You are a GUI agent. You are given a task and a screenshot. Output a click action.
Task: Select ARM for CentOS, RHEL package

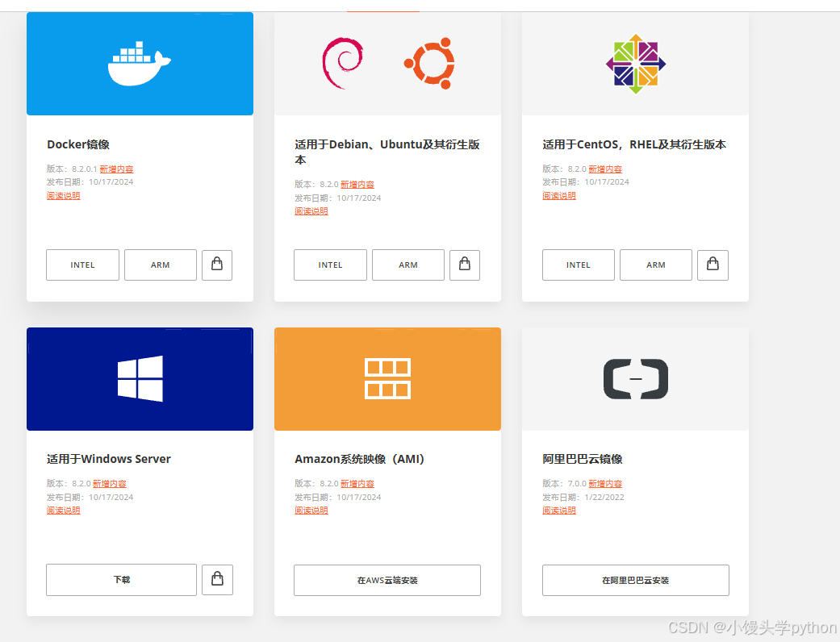pyautogui.click(x=656, y=265)
